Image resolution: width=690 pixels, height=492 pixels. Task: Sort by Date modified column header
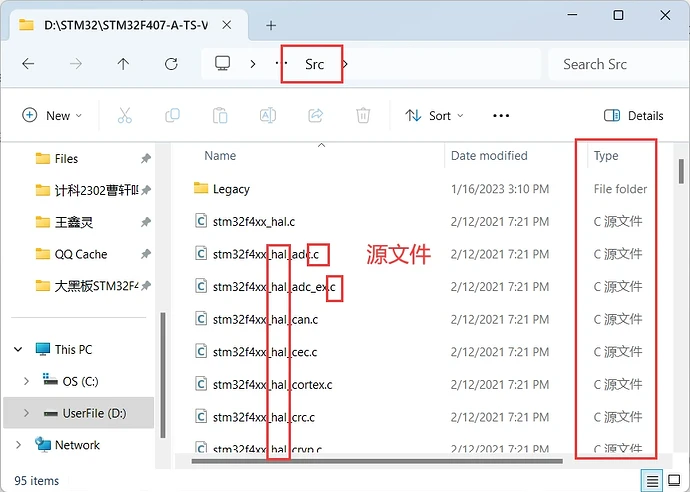pyautogui.click(x=489, y=155)
